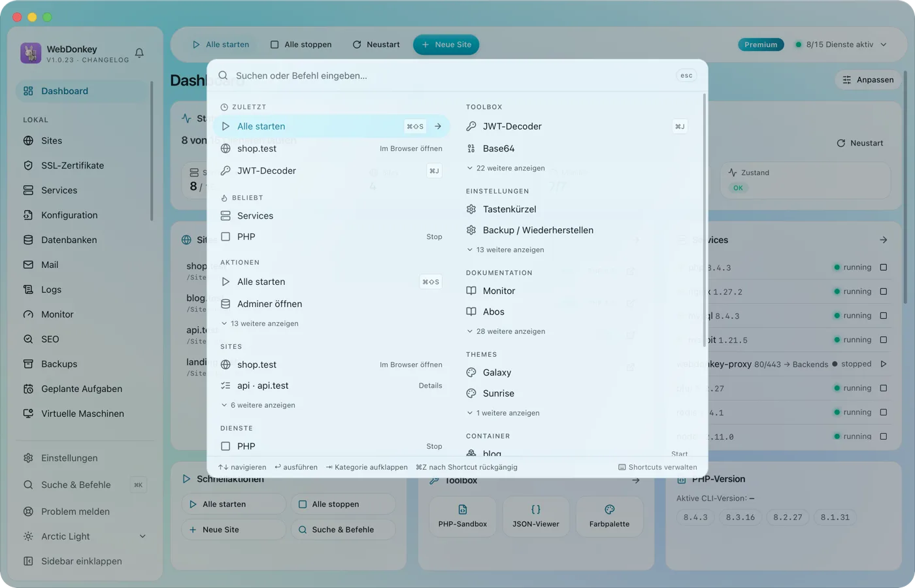
Task: Stop the 8.4.3 running service at top
Action: pos(884,267)
